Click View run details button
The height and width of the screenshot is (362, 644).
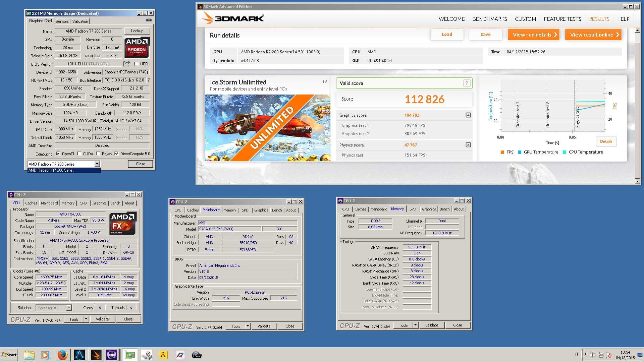tap(534, 35)
